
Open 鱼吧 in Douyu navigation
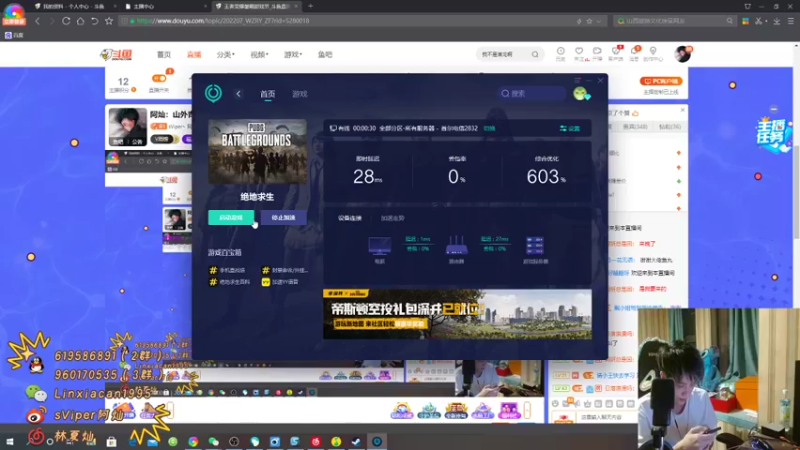coord(325,55)
